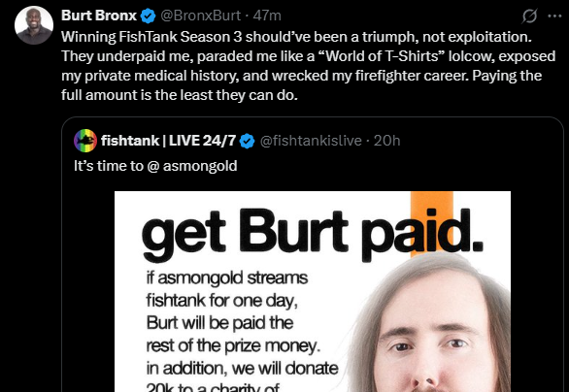The image size is (569, 392).
Task: Open the @fishtankislive handle
Action: tap(311, 141)
